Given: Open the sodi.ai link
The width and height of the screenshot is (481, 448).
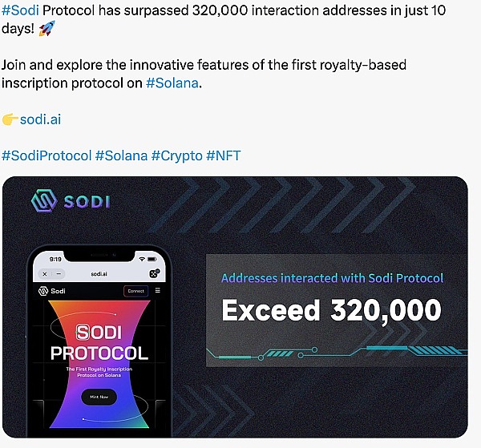Looking at the screenshot, I should (x=40, y=119).
